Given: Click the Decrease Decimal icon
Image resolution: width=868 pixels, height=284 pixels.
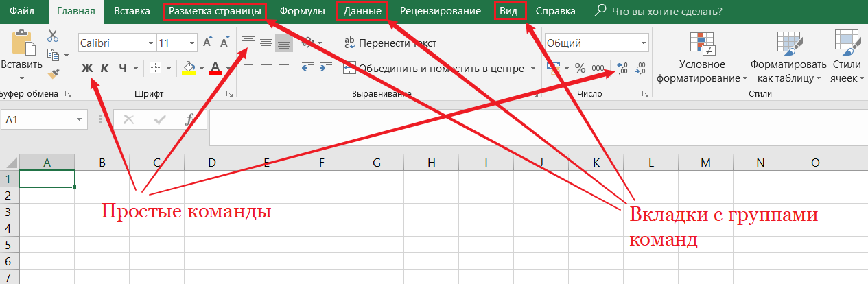Looking at the screenshot, I should click(640, 68).
